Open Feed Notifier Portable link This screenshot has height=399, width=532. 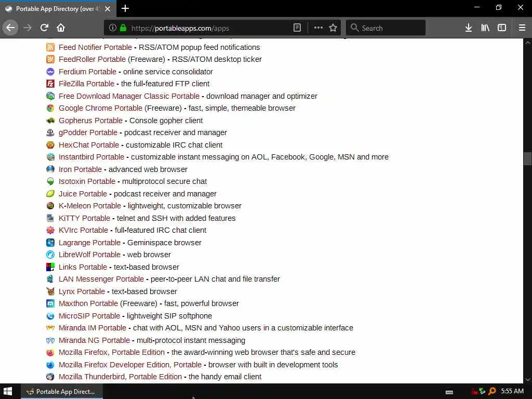click(96, 47)
